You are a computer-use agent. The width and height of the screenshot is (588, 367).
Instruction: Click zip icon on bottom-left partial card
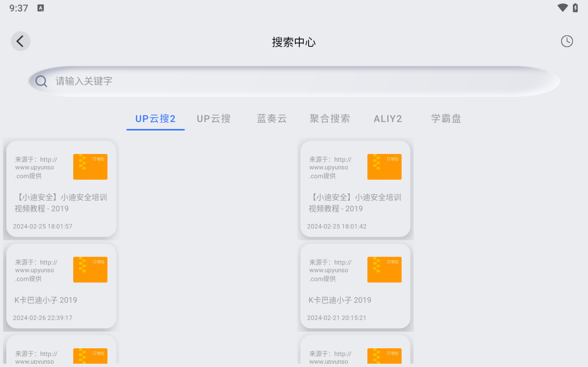(x=90, y=356)
